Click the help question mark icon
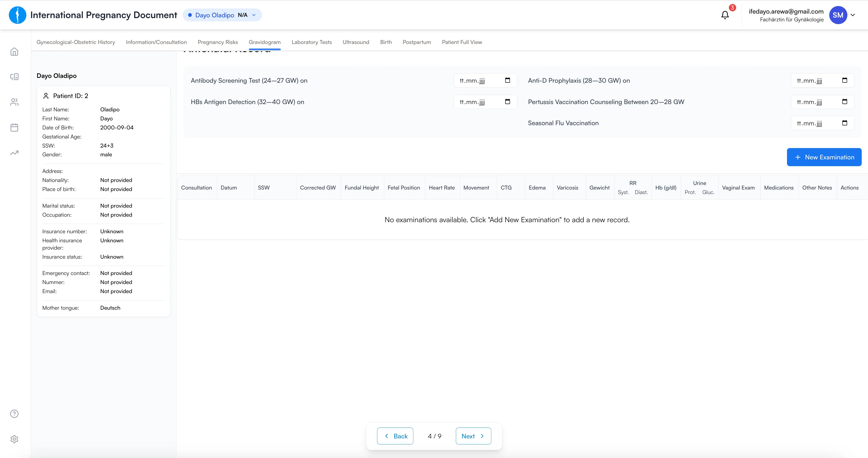The width and height of the screenshot is (868, 458). (14, 414)
